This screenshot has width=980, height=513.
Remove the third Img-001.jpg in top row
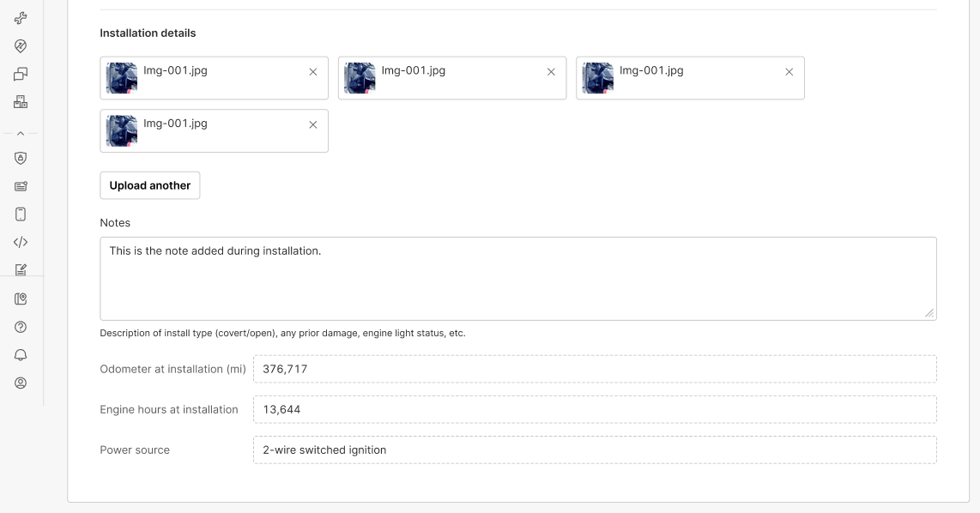click(x=789, y=72)
